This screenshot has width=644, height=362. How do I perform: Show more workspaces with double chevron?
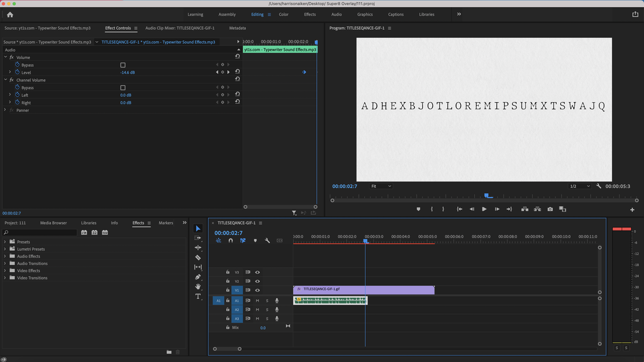tap(459, 14)
